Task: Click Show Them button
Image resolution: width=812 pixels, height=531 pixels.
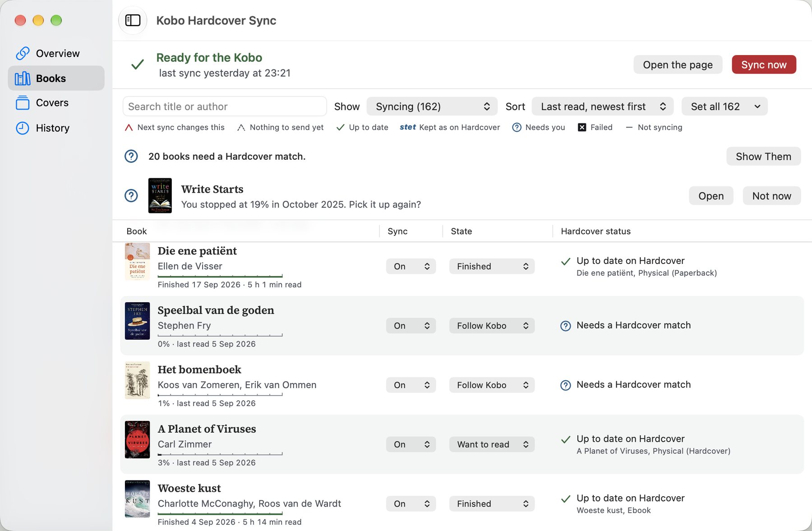Action: pyautogui.click(x=763, y=156)
